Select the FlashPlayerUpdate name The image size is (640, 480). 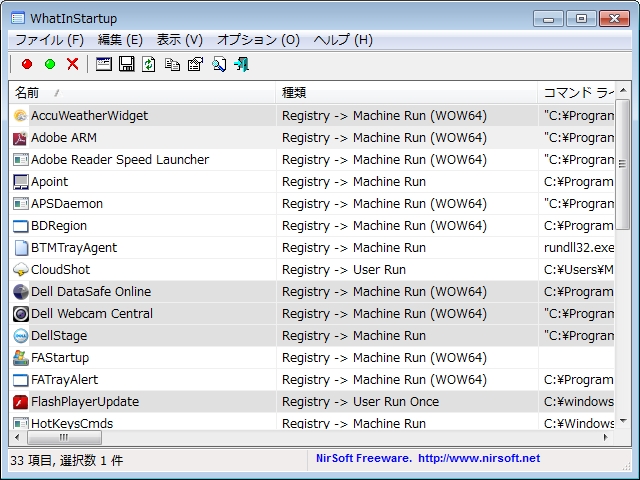(85, 402)
